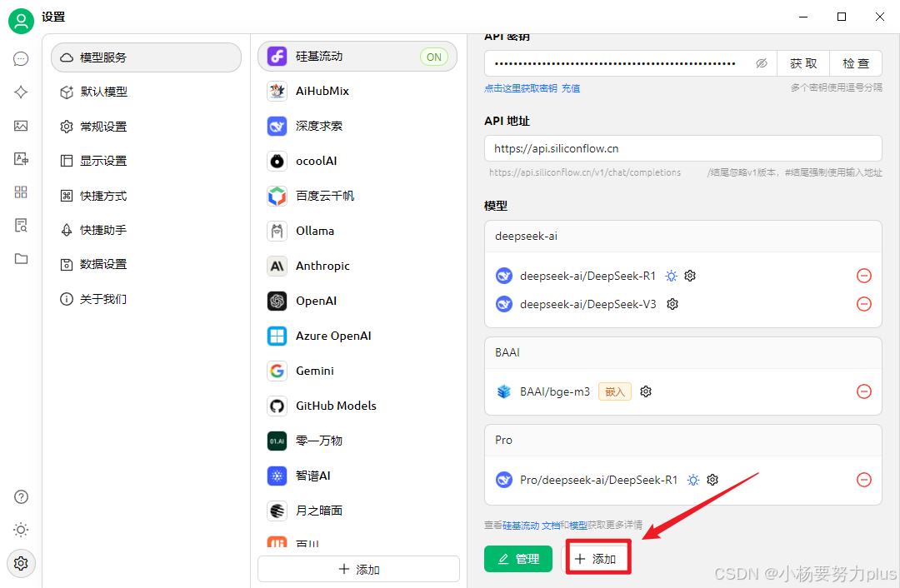Screen dimensions: 900x588
Task: Click the 嵌入 tag on BAAI/bge-m3
Action: 615,391
